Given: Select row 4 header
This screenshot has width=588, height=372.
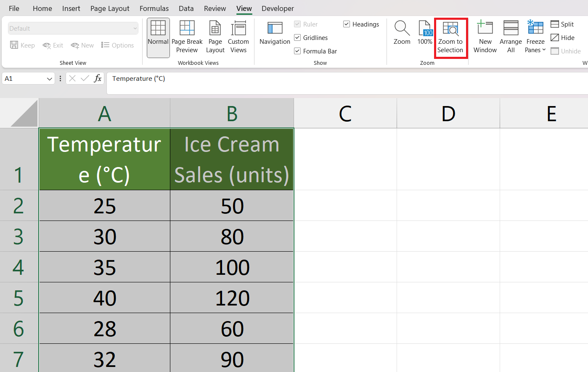Looking at the screenshot, I should pos(19,267).
